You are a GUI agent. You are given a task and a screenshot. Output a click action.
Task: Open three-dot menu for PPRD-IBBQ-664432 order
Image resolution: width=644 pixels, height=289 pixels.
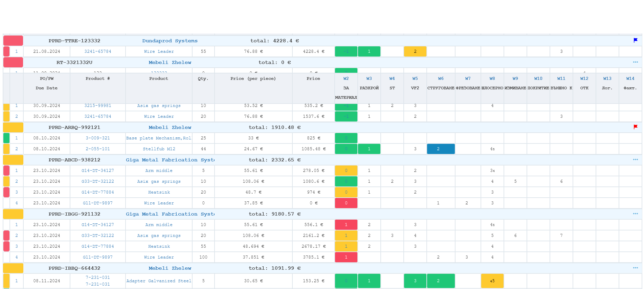point(636,268)
